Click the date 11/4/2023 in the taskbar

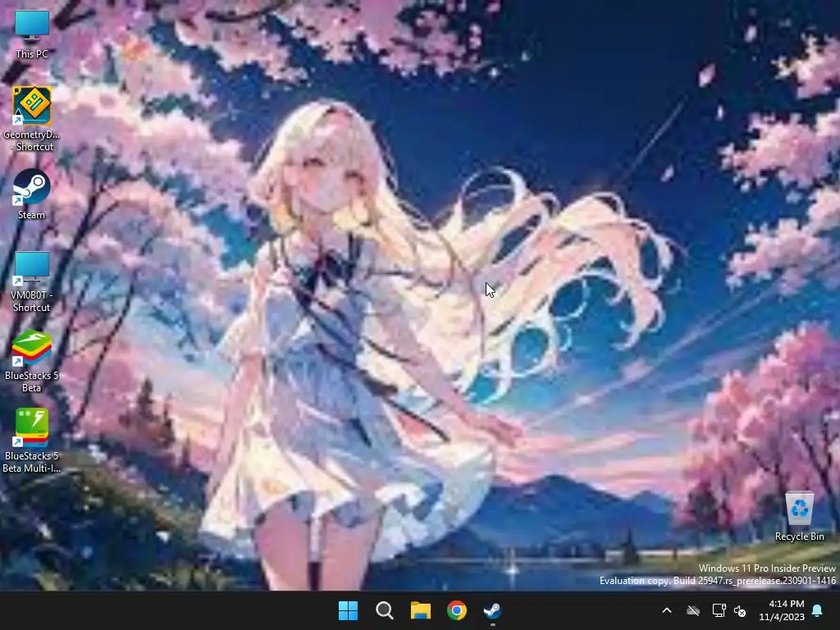click(x=782, y=617)
